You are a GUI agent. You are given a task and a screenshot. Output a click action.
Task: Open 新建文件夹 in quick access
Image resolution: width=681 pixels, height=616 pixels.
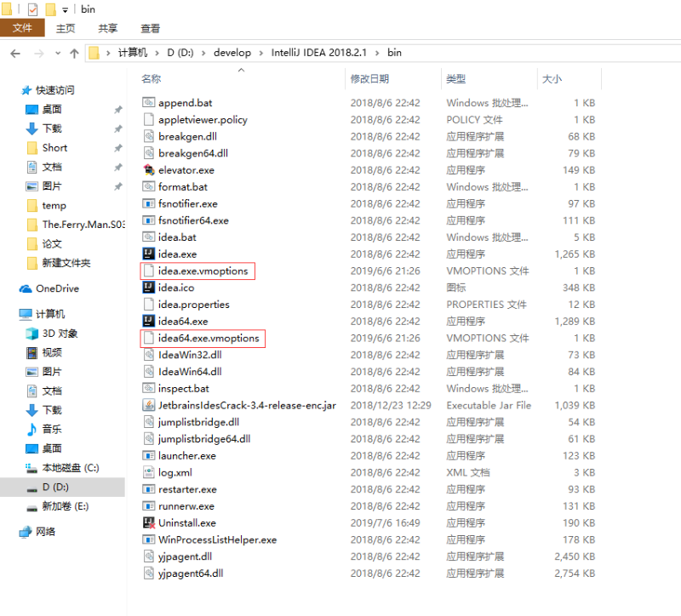(66, 263)
